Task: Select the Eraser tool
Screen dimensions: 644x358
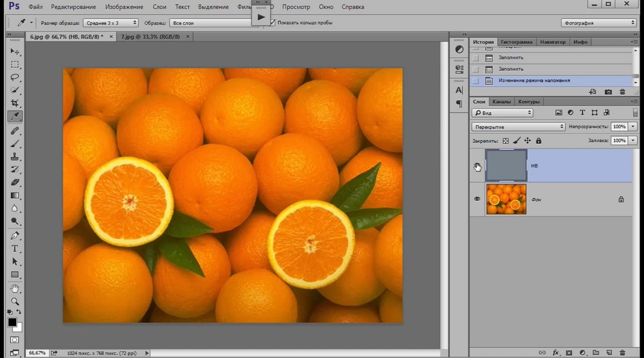Action: click(14, 182)
